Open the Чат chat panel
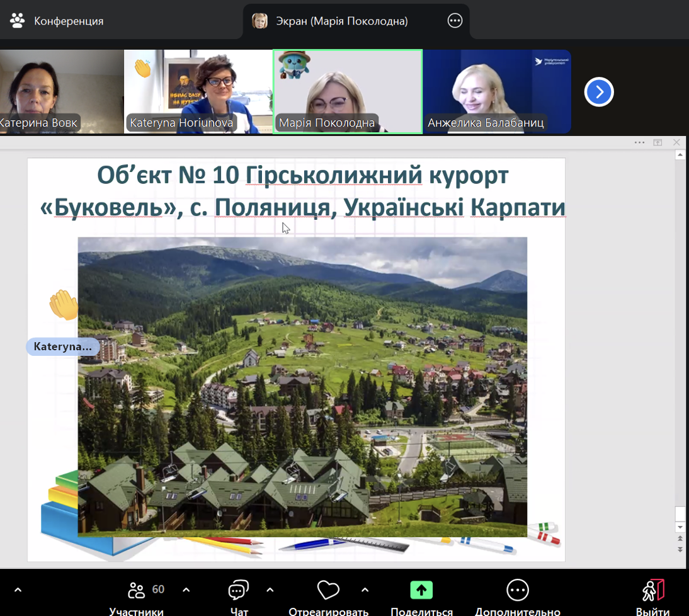The image size is (689, 616). coord(238,591)
